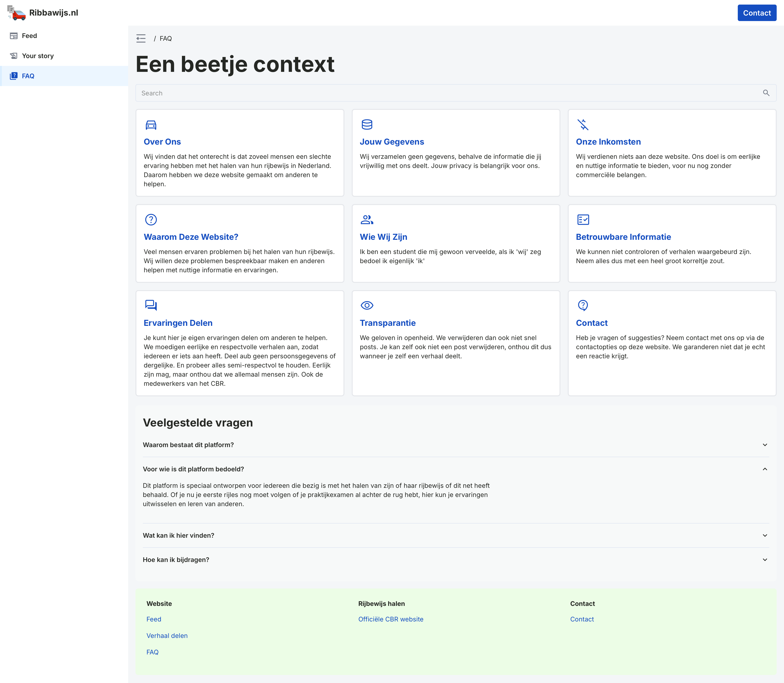Click the question mark icon on Waarom Deze Website card

coord(151,219)
